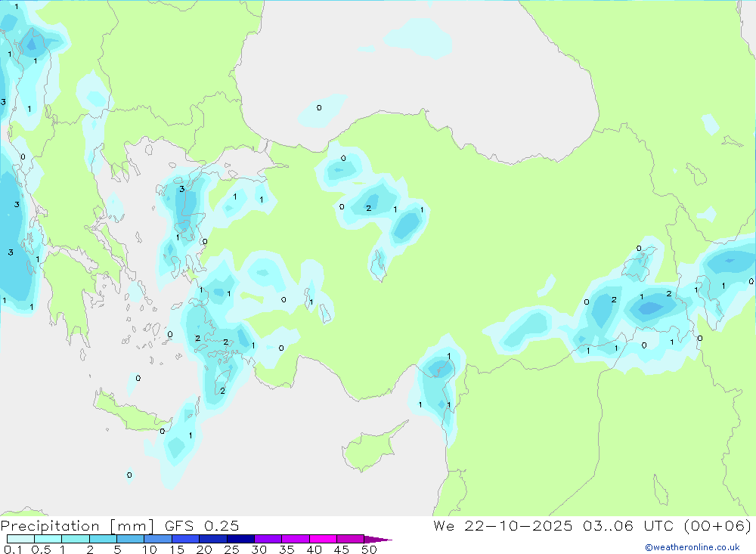Pick the 0.1–0.5 mm legend swatch
Screen dimensions: 756x554
point(20,539)
